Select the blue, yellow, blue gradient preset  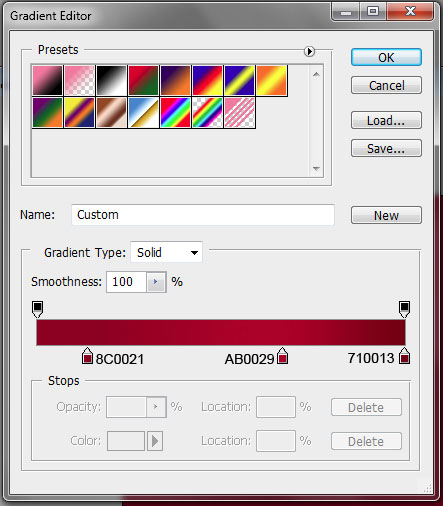click(239, 81)
